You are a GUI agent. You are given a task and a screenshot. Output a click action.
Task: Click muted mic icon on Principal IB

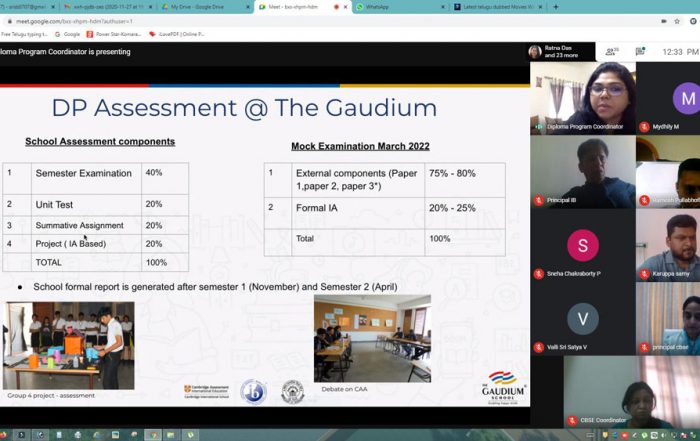point(539,200)
